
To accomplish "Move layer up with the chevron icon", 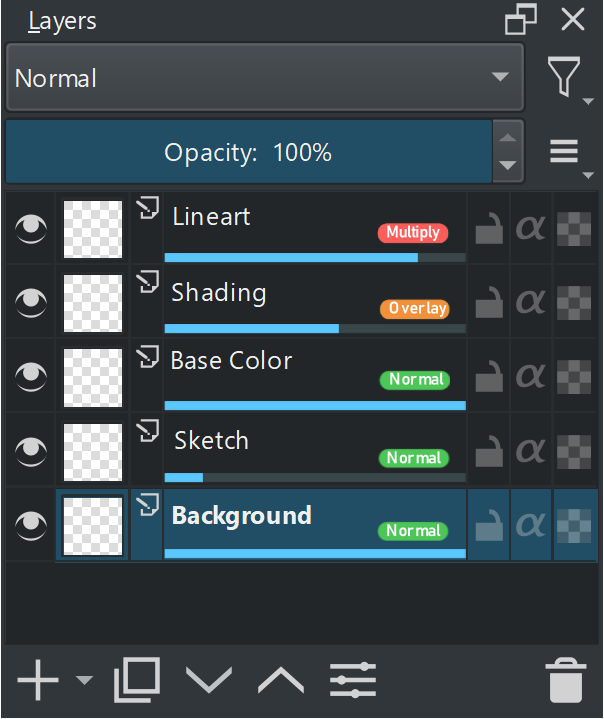I will (281, 680).
